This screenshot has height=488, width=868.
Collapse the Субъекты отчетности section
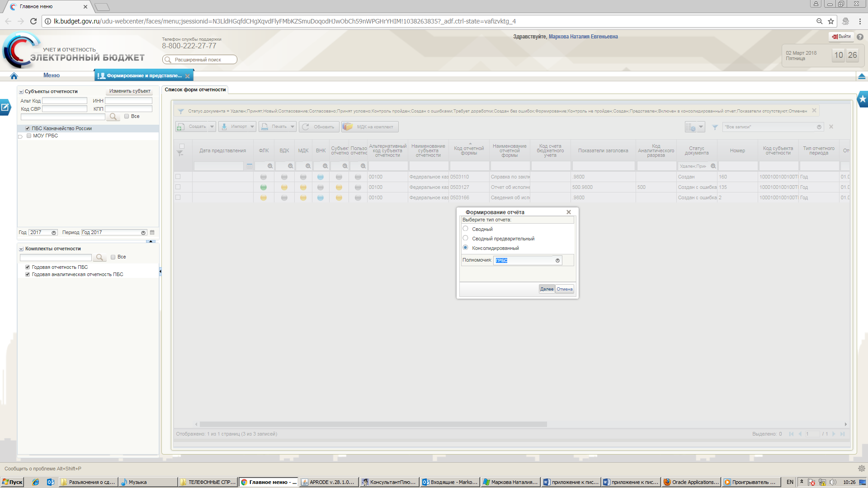21,92
